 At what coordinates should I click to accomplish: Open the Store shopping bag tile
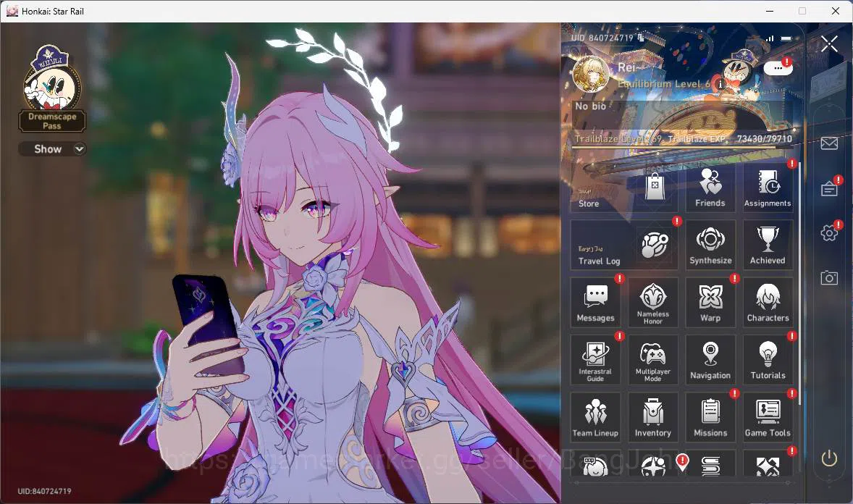click(624, 188)
